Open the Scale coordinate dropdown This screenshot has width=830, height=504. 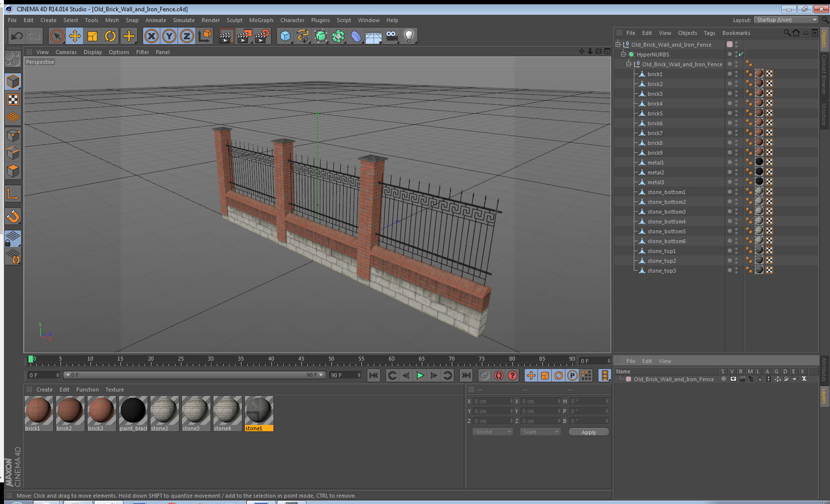540,432
